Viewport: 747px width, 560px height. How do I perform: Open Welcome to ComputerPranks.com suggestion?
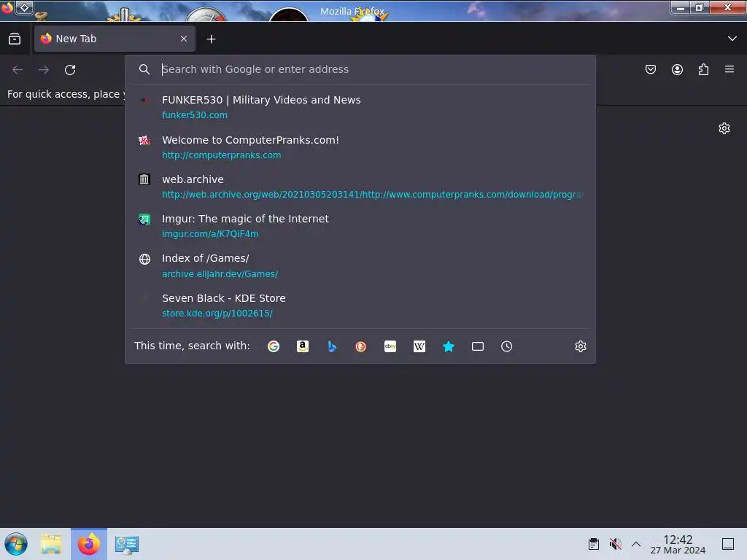tap(360, 147)
